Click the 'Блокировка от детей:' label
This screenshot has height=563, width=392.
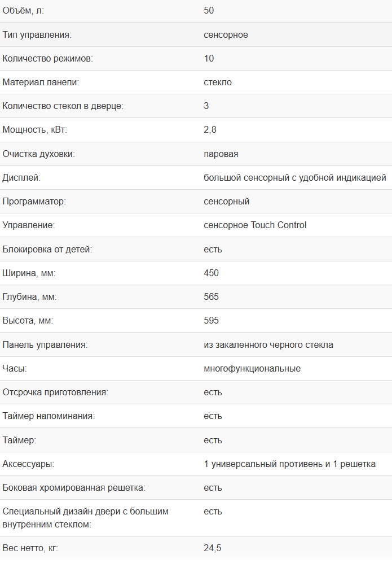pos(47,249)
